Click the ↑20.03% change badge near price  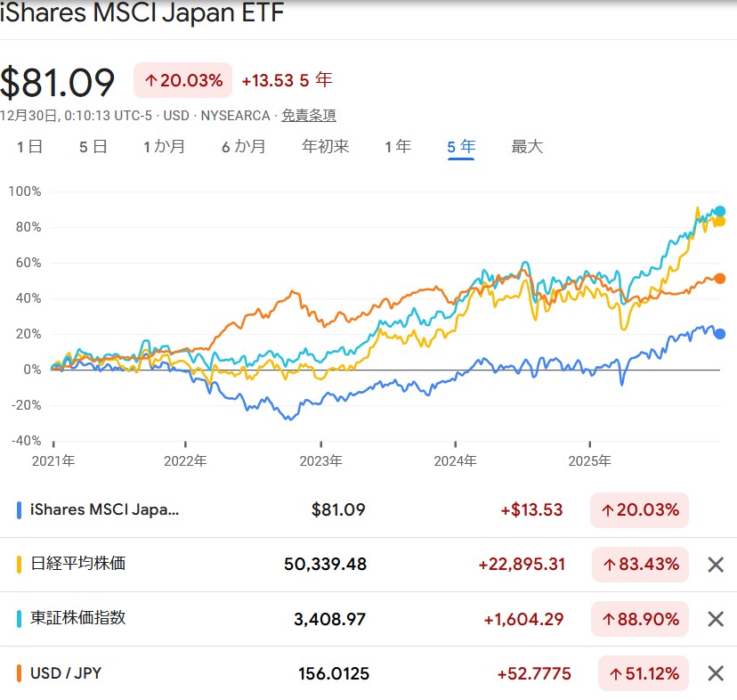182,80
